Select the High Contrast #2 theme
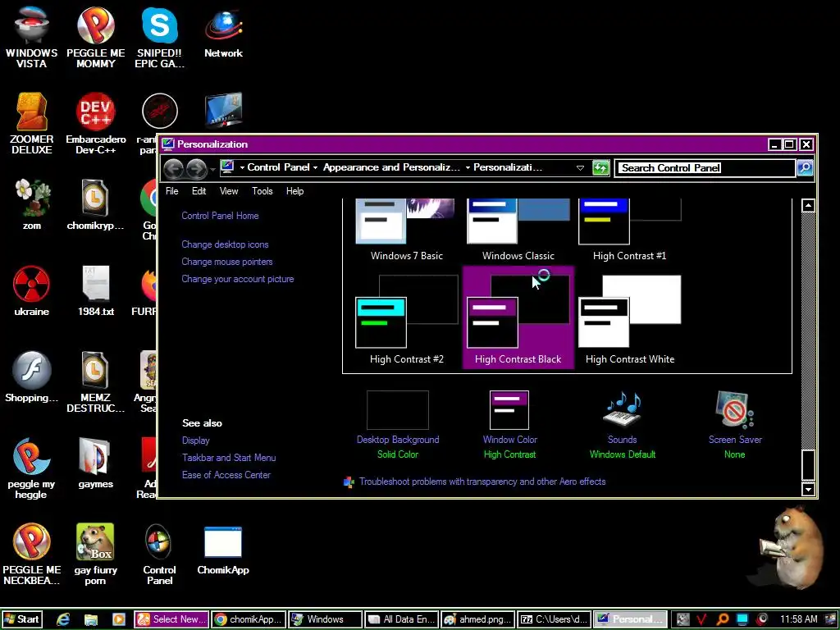This screenshot has height=630, width=840. (407, 319)
